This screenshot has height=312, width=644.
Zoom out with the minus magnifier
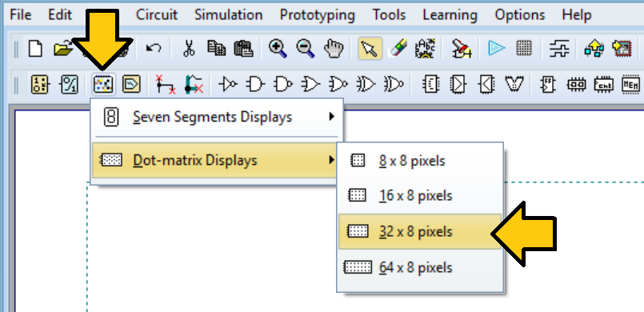pos(305,49)
